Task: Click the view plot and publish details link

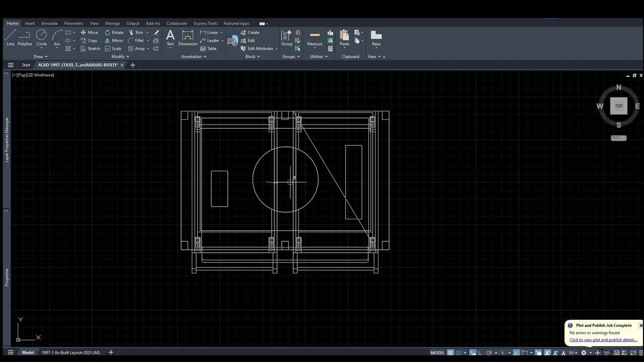Action: [x=603, y=340]
